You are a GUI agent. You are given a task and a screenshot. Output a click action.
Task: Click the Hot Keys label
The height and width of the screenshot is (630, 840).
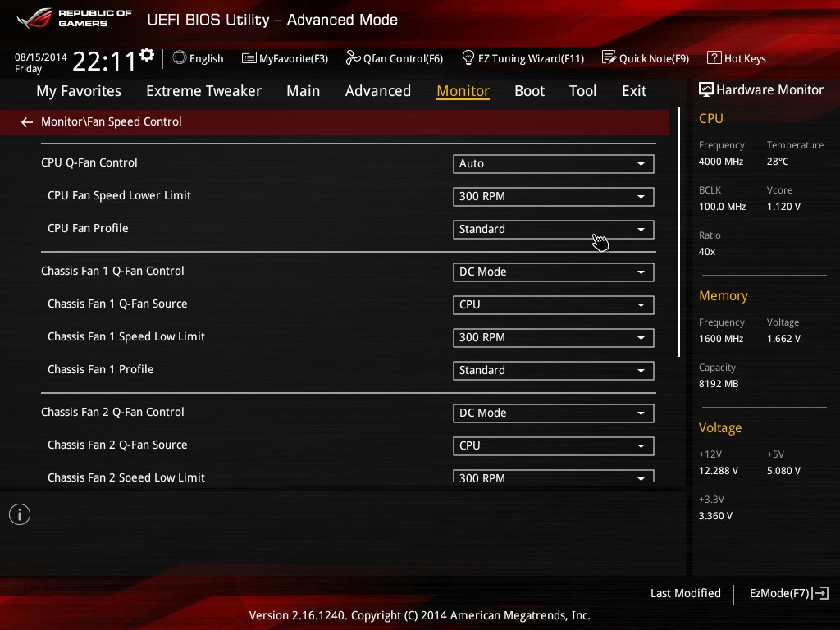(x=745, y=58)
